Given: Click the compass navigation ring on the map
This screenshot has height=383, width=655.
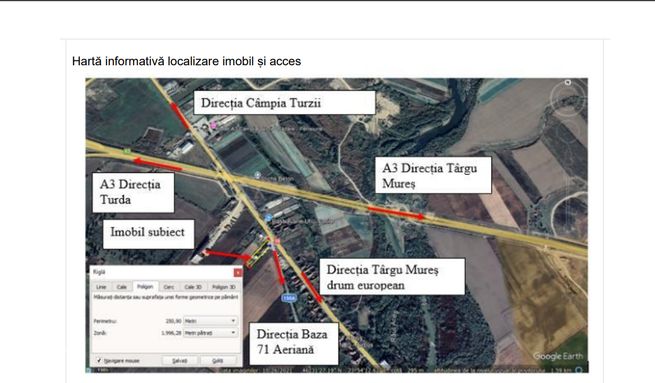Looking at the screenshot, I should point(568,99).
